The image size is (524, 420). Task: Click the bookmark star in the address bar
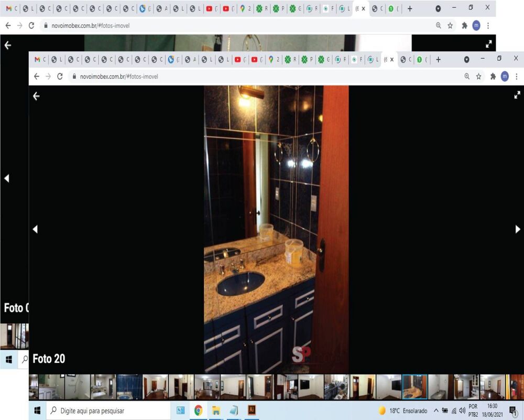click(478, 77)
